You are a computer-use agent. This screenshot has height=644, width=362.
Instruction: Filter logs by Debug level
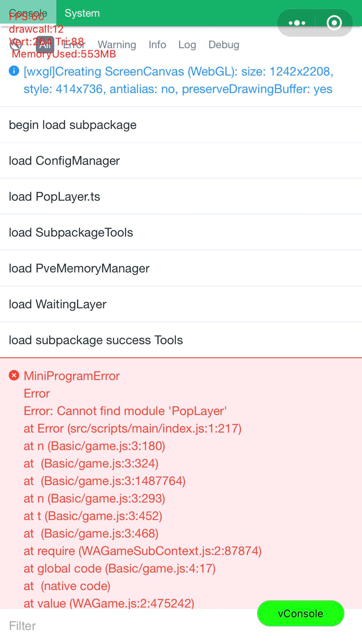224,45
